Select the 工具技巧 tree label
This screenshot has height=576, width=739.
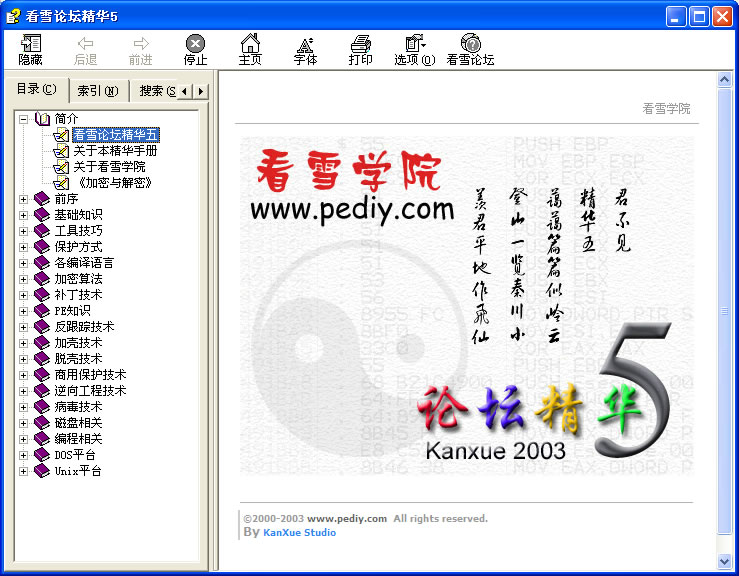click(78, 231)
